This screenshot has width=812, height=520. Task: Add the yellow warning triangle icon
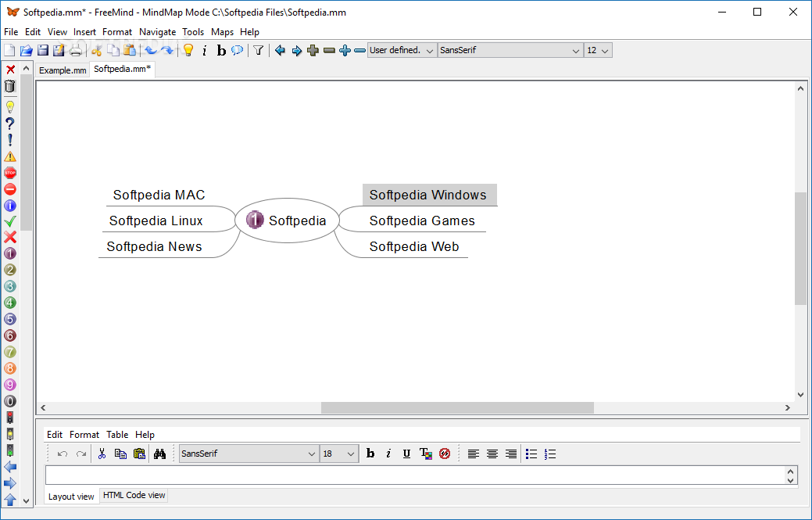pyautogui.click(x=10, y=156)
